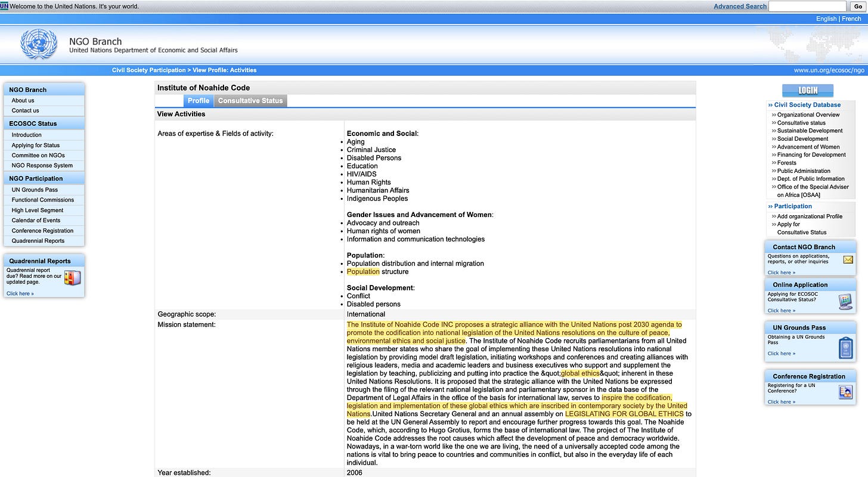Open High Level Segment menu item
The image size is (868, 477).
coord(38,210)
